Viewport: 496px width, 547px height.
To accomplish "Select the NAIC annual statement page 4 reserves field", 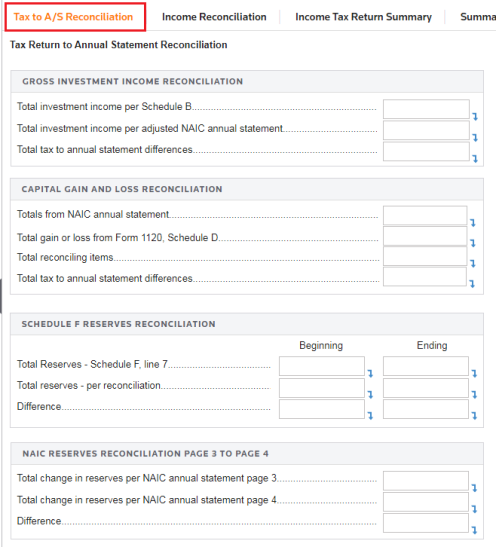I will 426,502.
